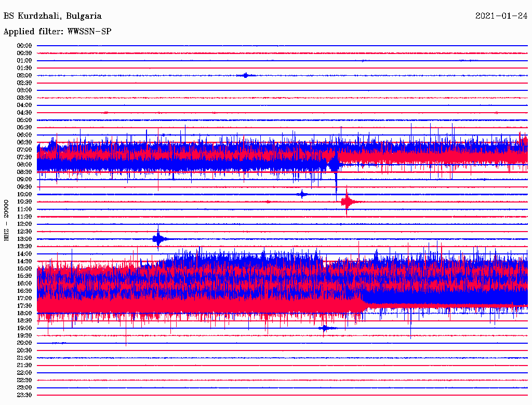Click the '19:30' time label
The height and width of the screenshot is (405, 532).
pyautogui.click(x=24, y=336)
